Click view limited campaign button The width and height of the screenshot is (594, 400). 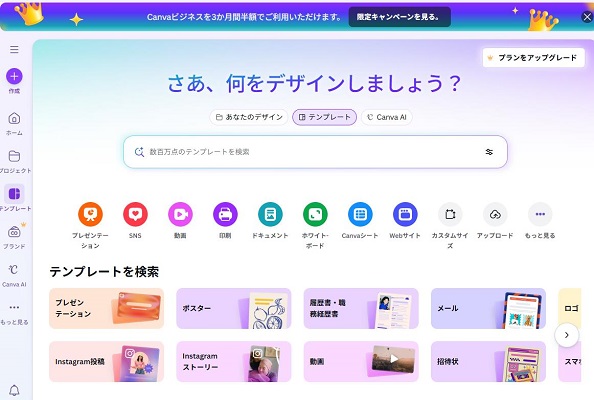[x=400, y=17]
